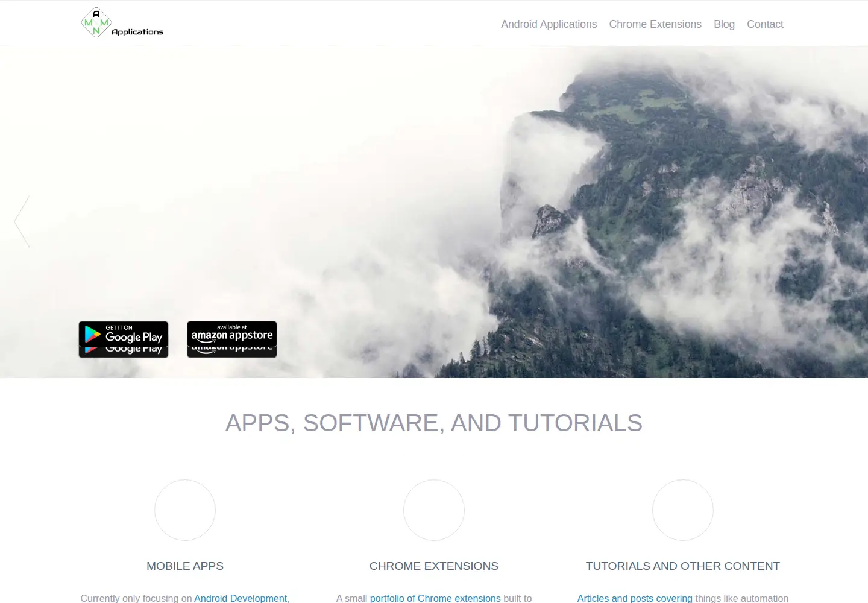Open Android Applications in the navigation
This screenshot has width=868, height=603.
549,24
